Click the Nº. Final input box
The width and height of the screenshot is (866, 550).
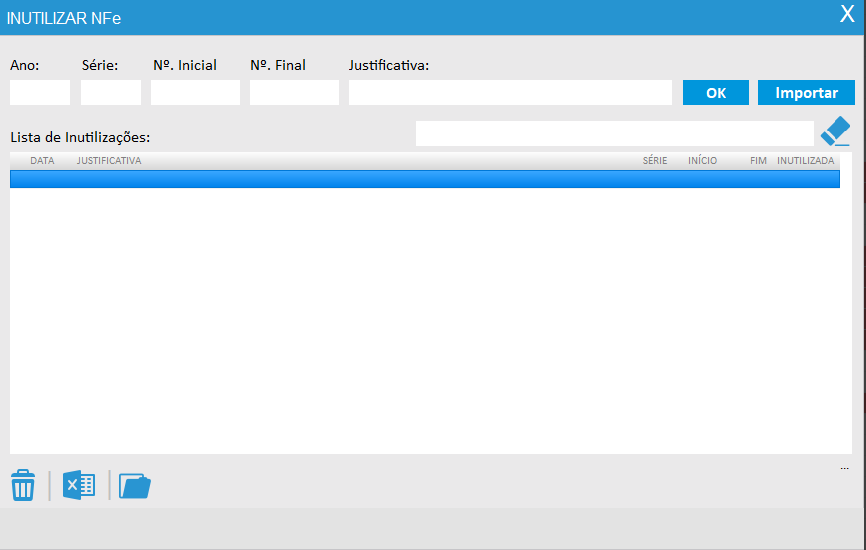point(294,93)
